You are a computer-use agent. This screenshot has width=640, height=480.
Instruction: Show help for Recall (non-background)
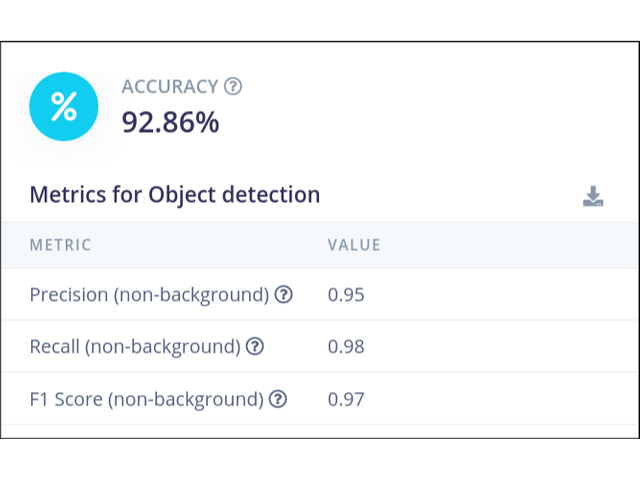click(255, 347)
